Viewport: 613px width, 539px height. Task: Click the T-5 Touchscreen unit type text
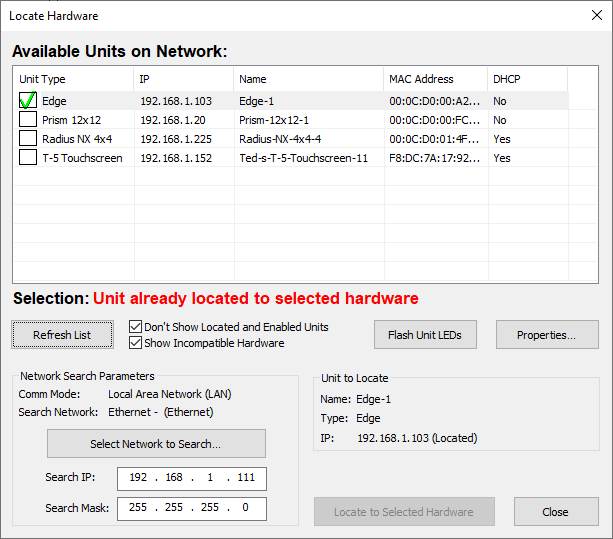(82, 158)
